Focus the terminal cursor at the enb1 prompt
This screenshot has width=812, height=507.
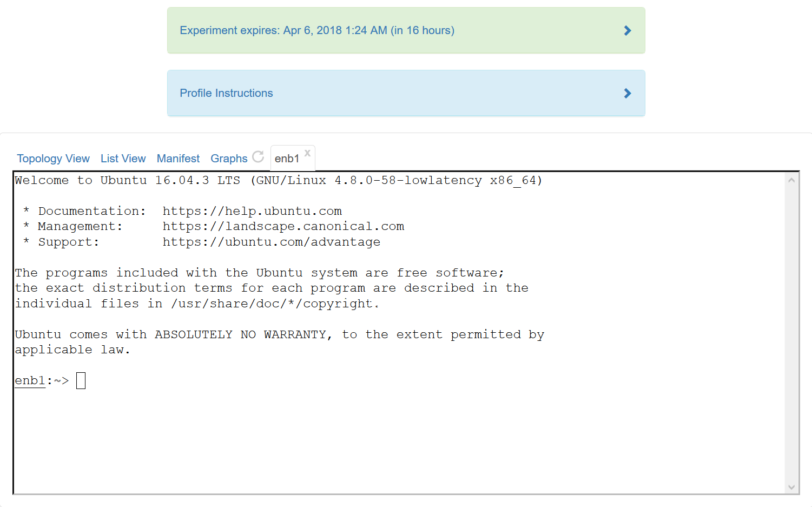pos(81,380)
